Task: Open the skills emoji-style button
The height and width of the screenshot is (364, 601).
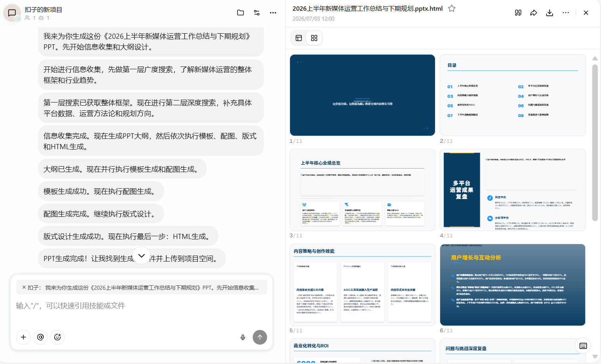Action: (x=57, y=337)
